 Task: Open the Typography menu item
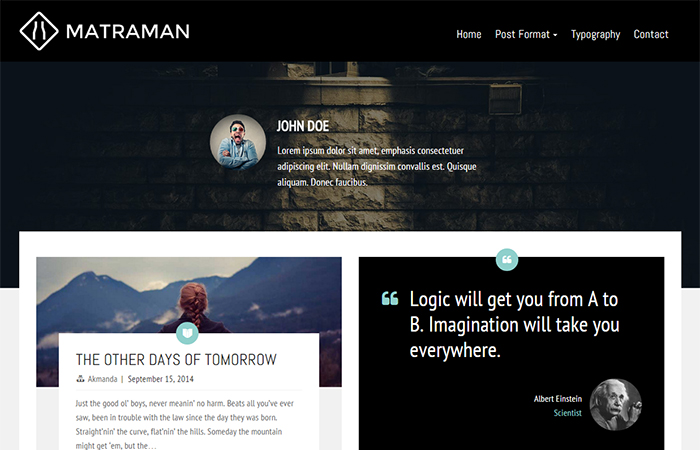(x=596, y=35)
